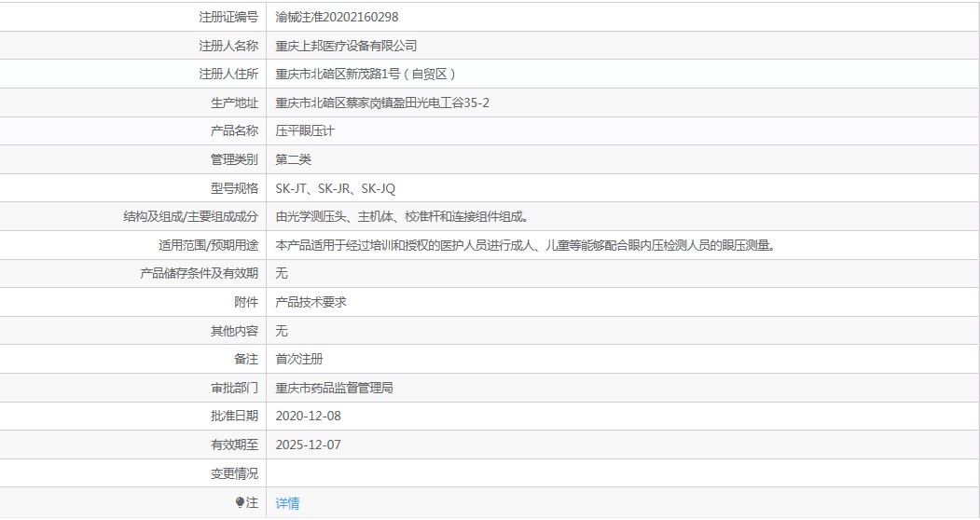Click the 其他内容 row label

[x=234, y=331]
